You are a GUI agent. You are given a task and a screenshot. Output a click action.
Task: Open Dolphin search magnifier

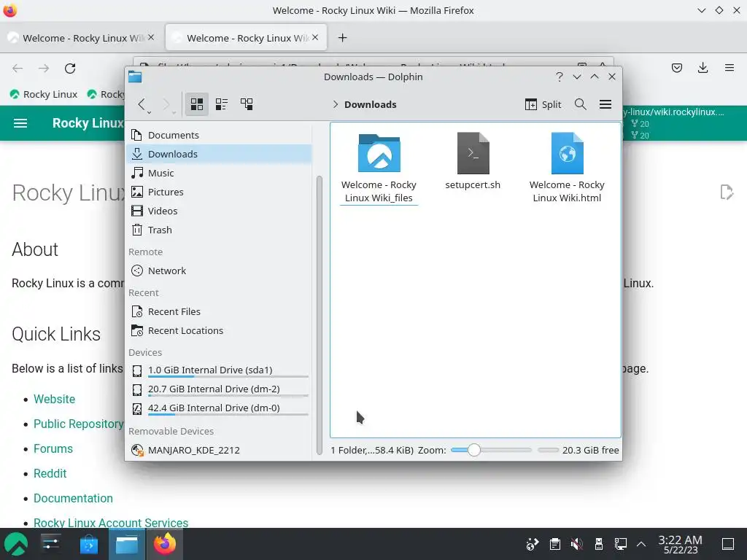pyautogui.click(x=580, y=104)
